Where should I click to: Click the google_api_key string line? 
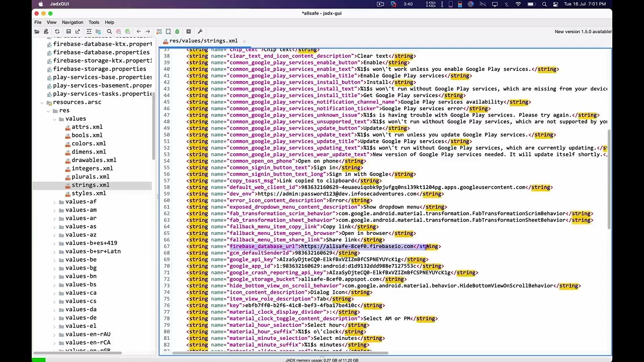(307, 259)
